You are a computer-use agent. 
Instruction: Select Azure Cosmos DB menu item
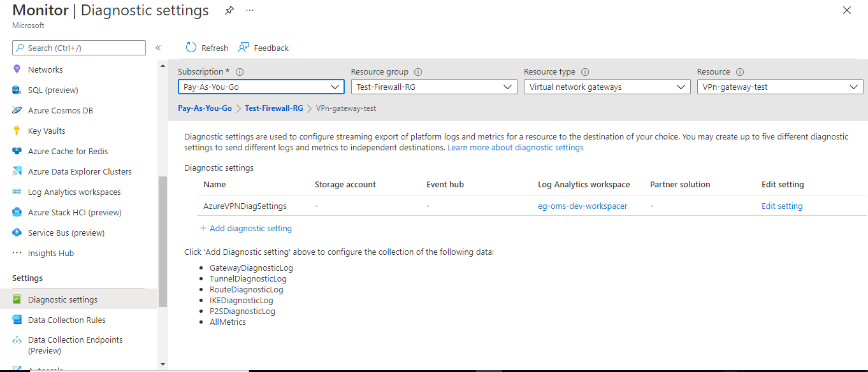61,110
